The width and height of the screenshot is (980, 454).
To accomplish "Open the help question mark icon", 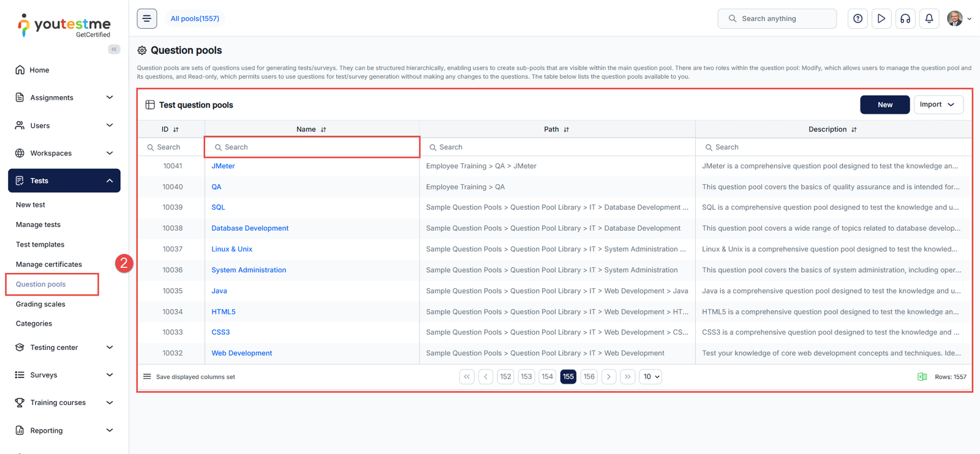I will point(858,18).
